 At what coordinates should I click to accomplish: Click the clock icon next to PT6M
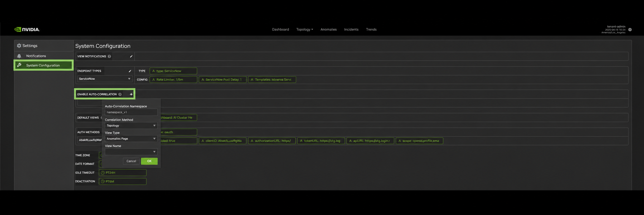[103, 181]
